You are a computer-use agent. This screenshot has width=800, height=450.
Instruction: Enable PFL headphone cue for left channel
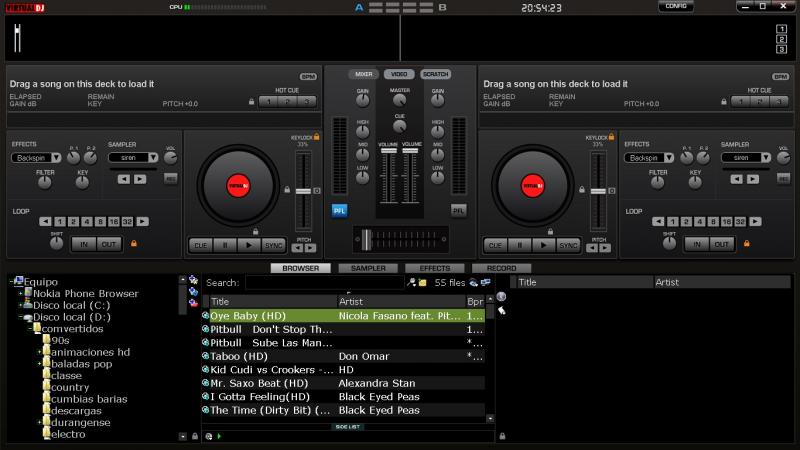(339, 210)
